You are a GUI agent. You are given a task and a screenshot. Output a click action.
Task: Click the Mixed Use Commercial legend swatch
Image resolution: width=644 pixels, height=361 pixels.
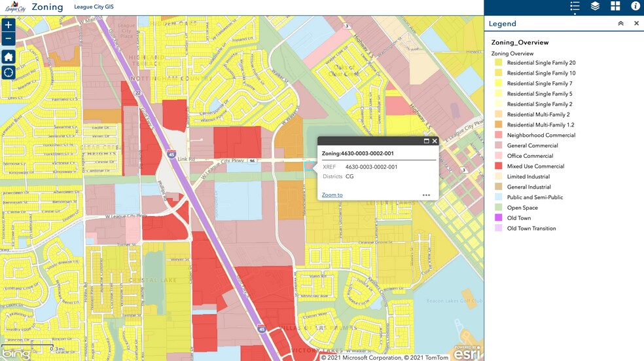(498, 166)
